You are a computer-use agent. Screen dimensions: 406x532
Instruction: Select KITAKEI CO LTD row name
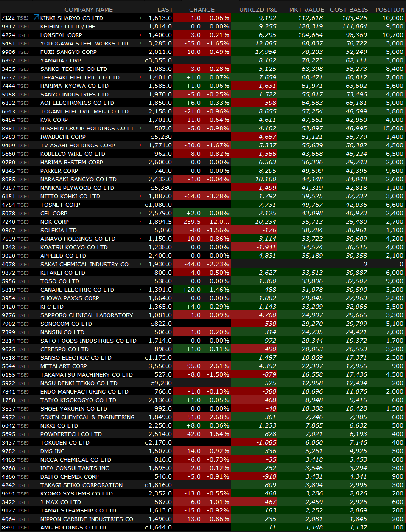coord(62,273)
